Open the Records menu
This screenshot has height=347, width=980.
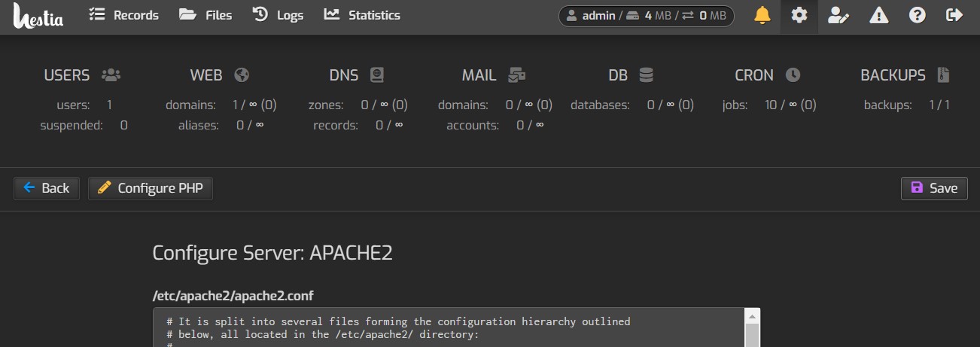[123, 15]
